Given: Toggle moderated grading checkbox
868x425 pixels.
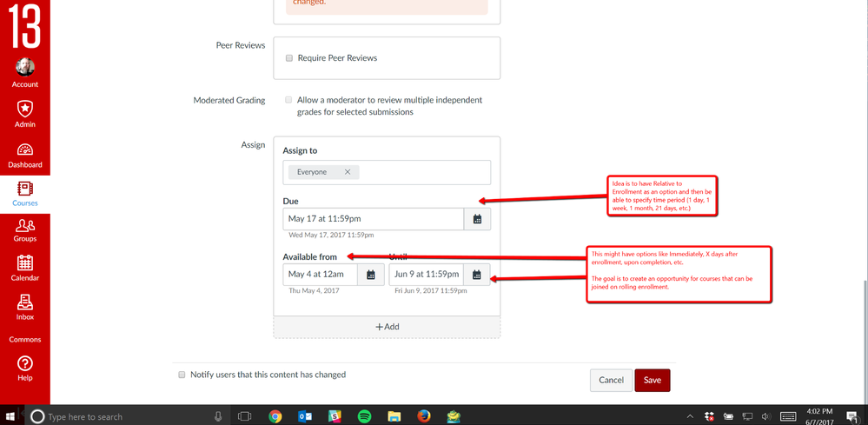Looking at the screenshot, I should coord(288,100).
